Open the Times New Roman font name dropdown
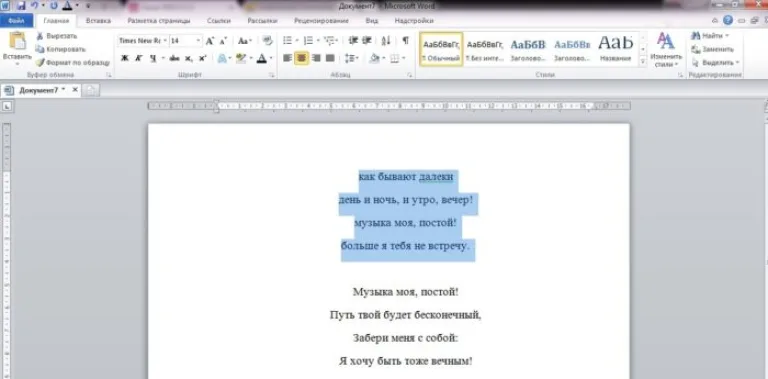 pyautogui.click(x=165, y=41)
